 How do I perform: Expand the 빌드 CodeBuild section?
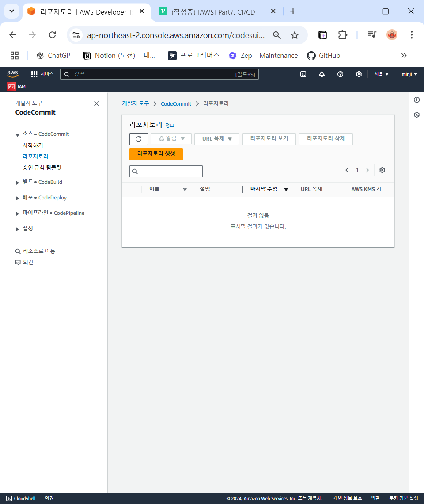point(17,183)
